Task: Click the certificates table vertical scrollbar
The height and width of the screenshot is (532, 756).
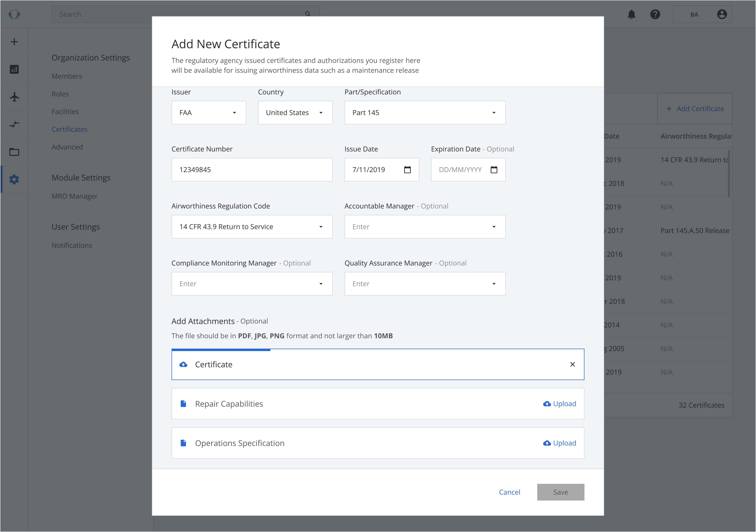Action: pos(729,174)
